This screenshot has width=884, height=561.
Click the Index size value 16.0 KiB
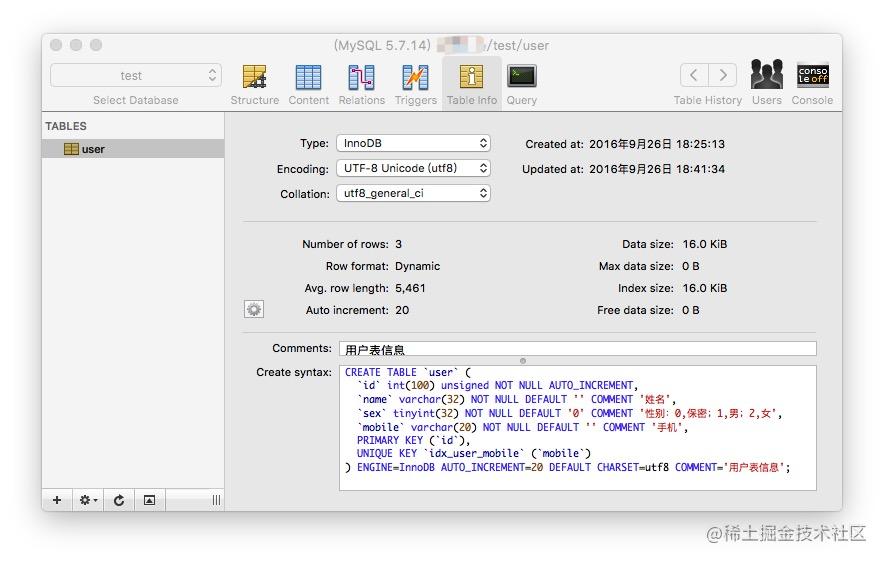click(705, 288)
